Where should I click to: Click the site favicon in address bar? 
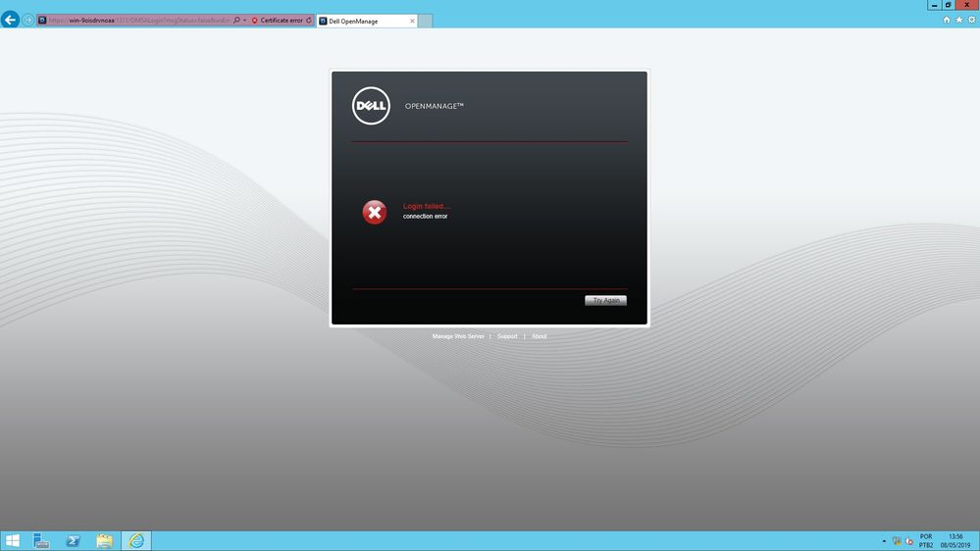pyautogui.click(x=42, y=20)
